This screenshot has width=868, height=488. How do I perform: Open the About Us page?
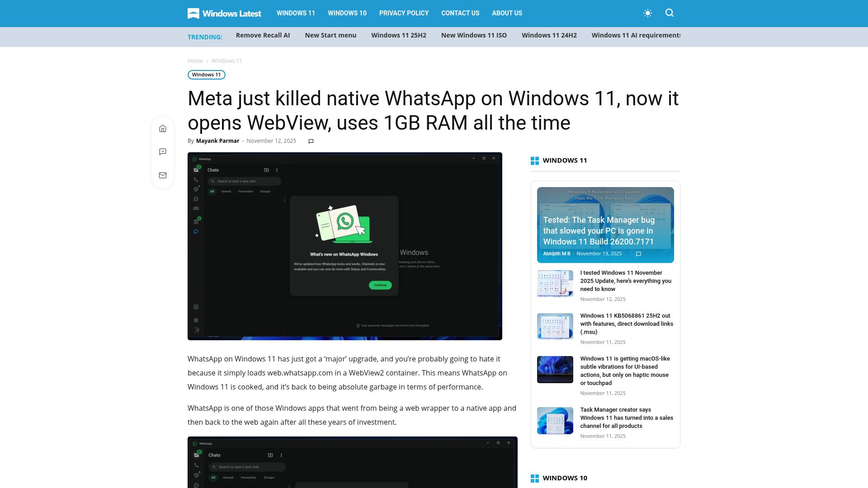coord(507,13)
